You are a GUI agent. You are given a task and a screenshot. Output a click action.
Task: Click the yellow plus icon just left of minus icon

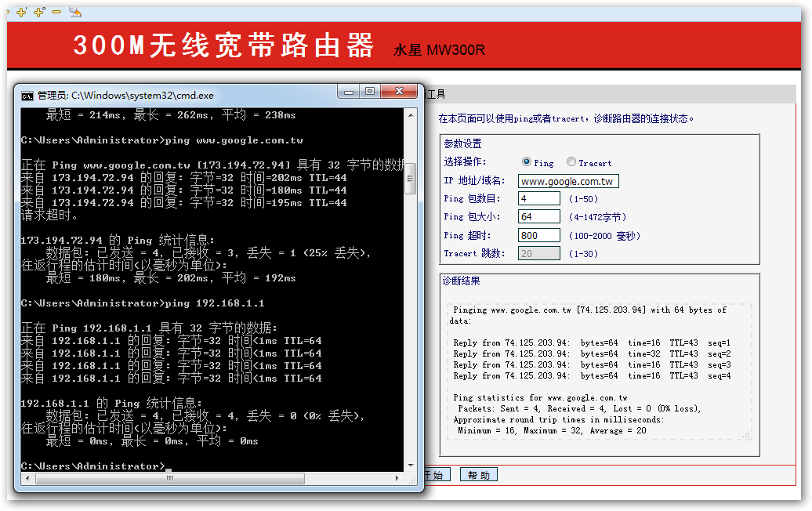39,12
